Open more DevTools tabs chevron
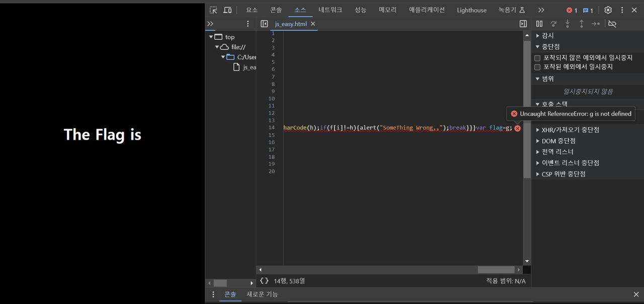 click(541, 10)
